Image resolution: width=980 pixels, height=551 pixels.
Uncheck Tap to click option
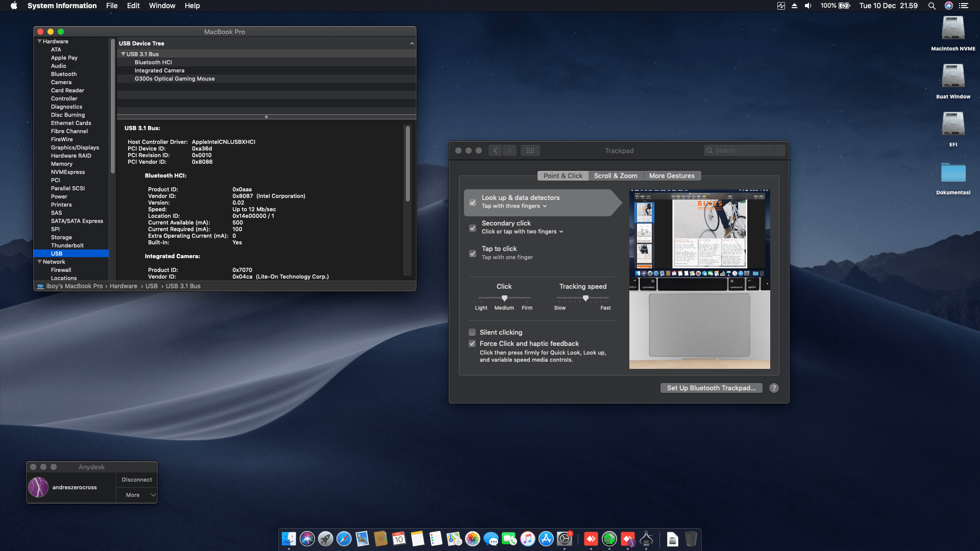(473, 253)
